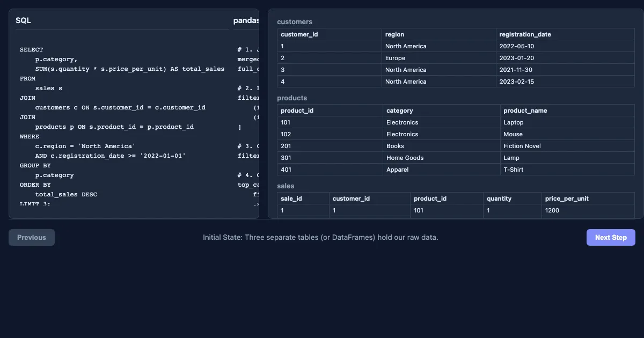Select the Laptop product name cell
Viewport: 644px width, 338px height.
(567, 122)
